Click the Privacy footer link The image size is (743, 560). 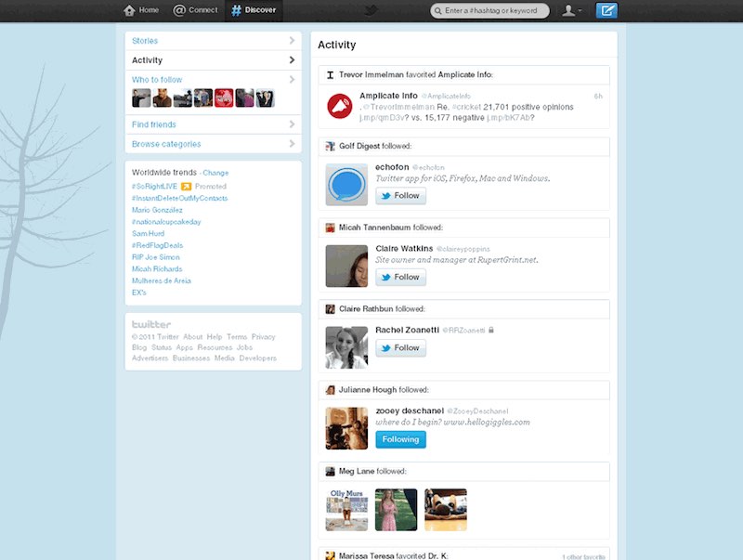pos(264,337)
